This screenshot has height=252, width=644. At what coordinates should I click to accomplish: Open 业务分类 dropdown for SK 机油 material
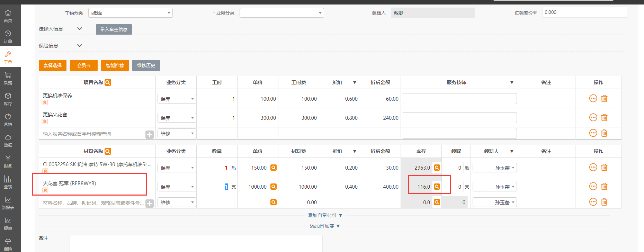click(x=177, y=168)
